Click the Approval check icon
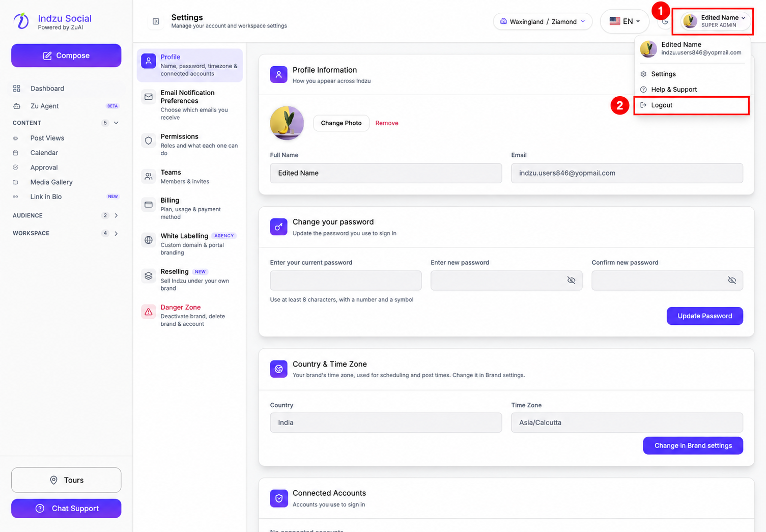766x532 pixels. pos(15,167)
